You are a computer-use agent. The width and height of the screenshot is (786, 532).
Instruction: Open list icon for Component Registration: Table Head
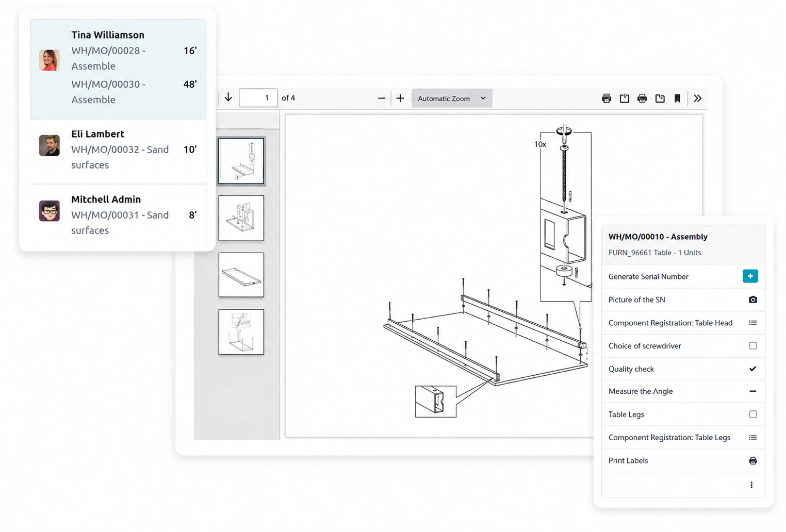(753, 323)
